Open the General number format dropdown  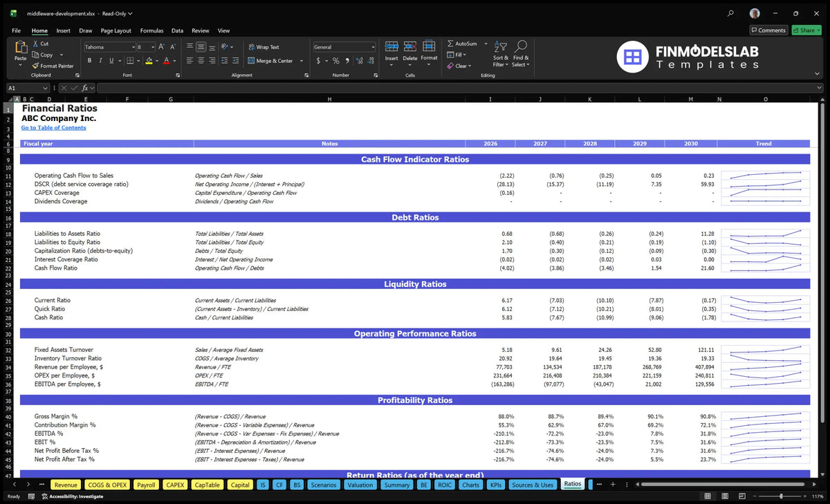pos(373,47)
